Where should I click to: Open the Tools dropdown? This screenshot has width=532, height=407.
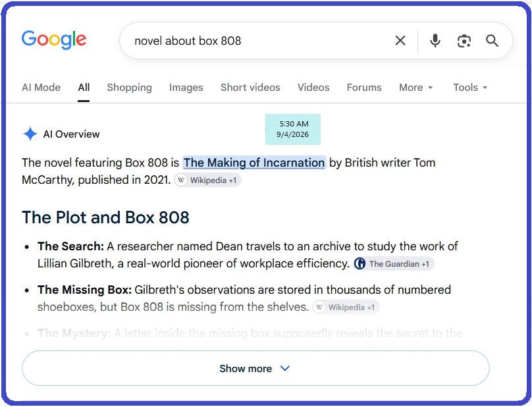[x=470, y=88]
